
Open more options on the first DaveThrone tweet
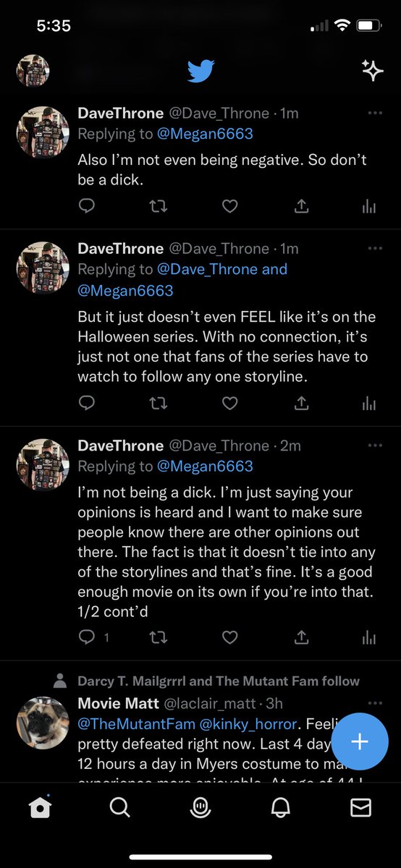tap(374, 114)
